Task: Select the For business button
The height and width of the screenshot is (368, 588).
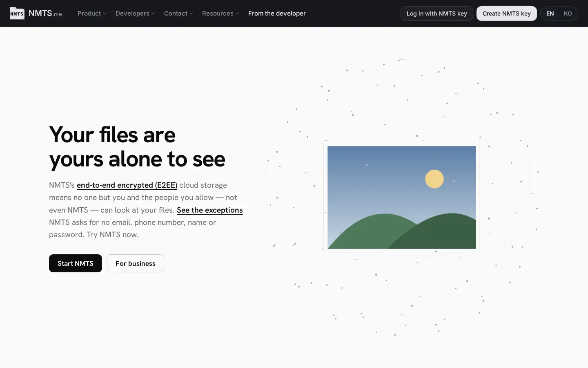Action: click(136, 263)
